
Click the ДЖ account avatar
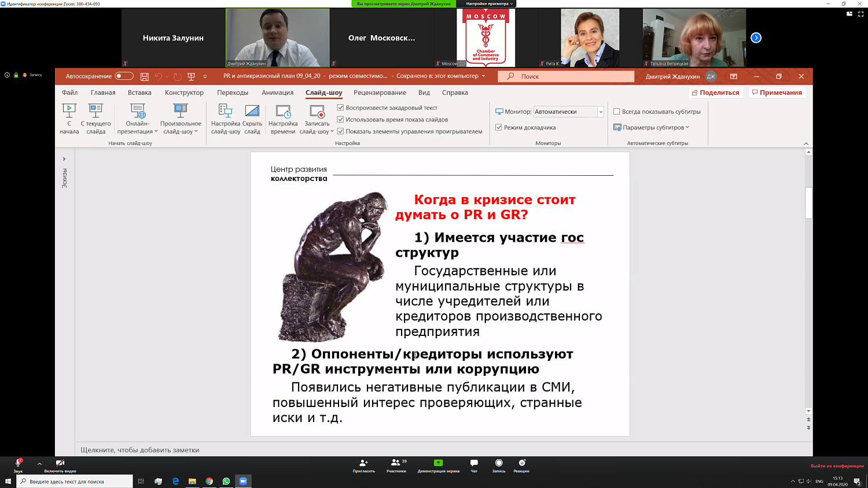click(711, 76)
